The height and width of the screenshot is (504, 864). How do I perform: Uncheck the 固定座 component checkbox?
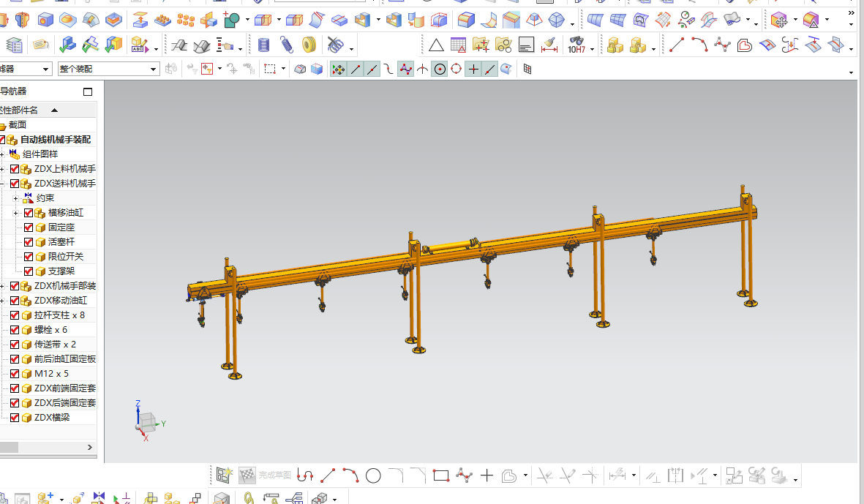tap(29, 227)
